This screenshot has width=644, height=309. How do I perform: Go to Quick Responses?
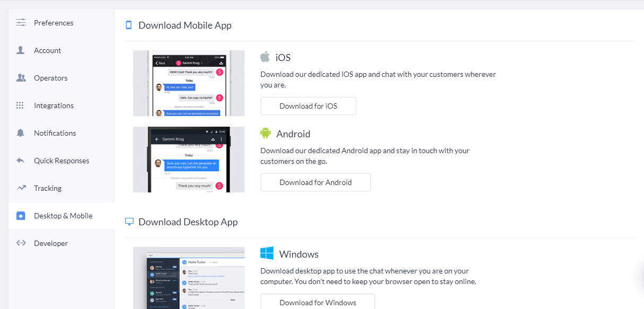pos(61,161)
